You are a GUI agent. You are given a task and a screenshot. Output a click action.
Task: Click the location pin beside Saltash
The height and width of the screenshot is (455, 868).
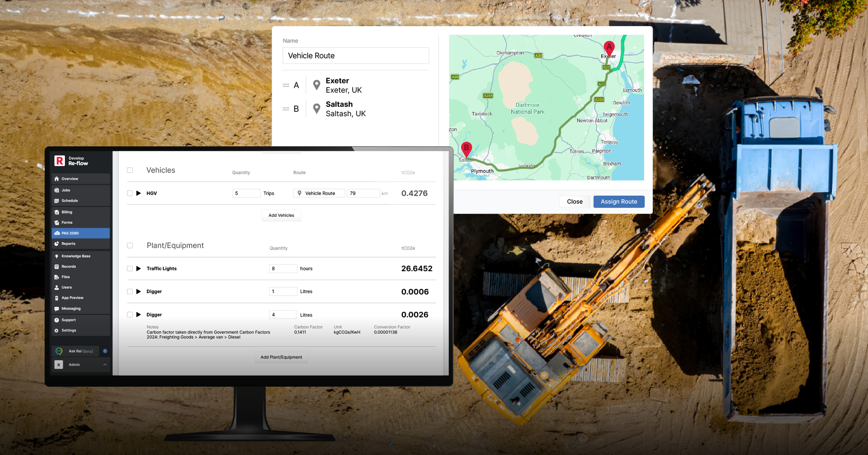tap(317, 108)
